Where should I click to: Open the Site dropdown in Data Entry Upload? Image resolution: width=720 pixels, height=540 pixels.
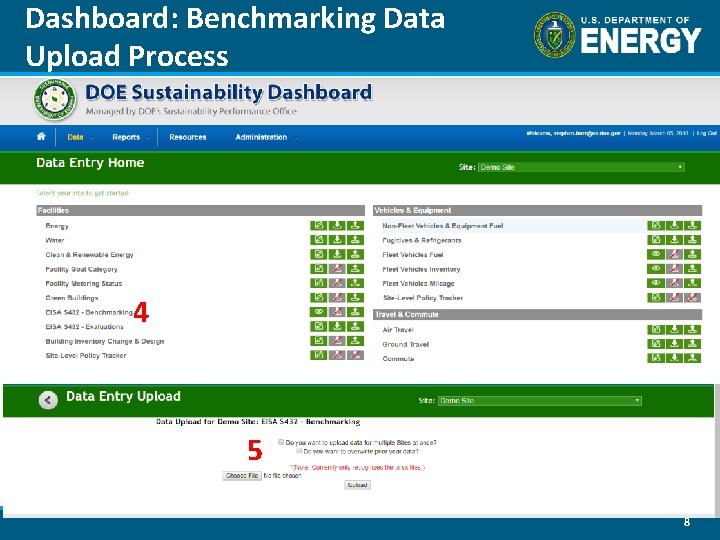point(540,400)
